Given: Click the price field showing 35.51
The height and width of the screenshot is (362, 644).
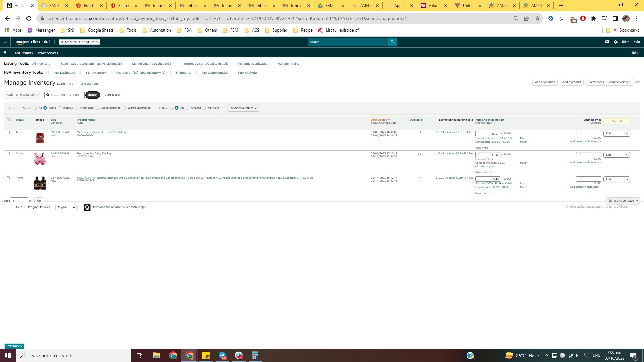Looking at the screenshot, I should click(x=488, y=134).
